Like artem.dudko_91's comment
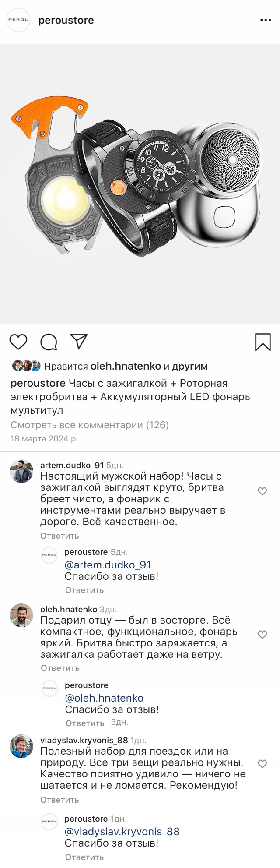The width and height of the screenshot is (280, 868). (262, 491)
